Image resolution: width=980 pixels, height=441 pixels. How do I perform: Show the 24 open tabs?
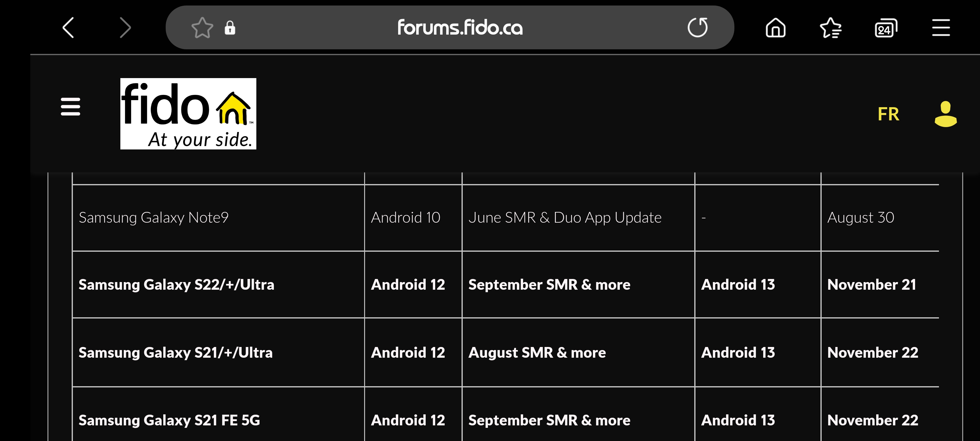(886, 27)
